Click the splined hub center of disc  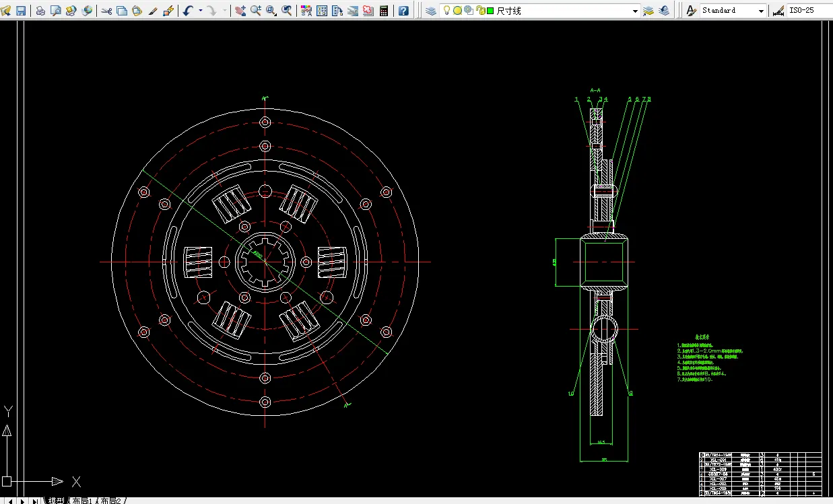[x=265, y=261]
